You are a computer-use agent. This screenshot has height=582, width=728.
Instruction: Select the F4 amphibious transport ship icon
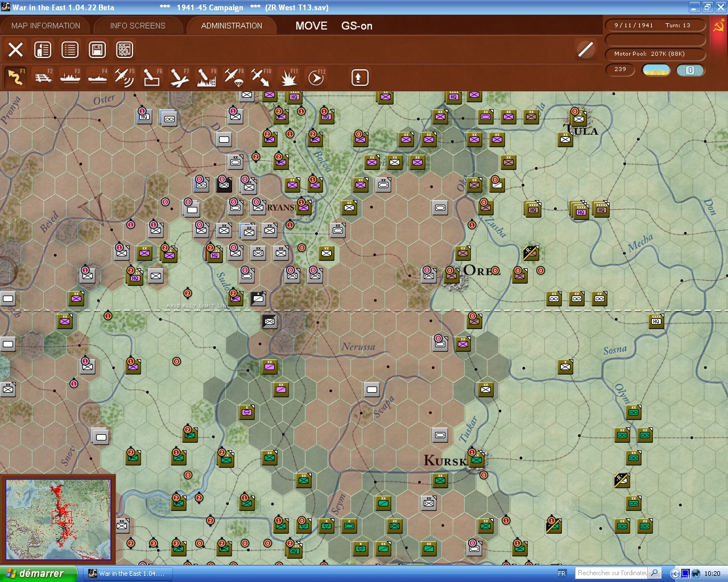97,77
